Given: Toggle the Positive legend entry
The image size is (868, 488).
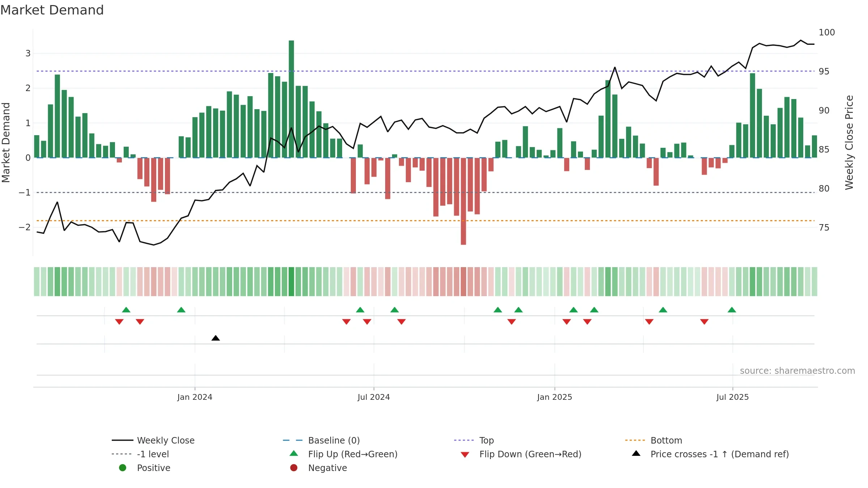Looking at the screenshot, I should point(145,468).
